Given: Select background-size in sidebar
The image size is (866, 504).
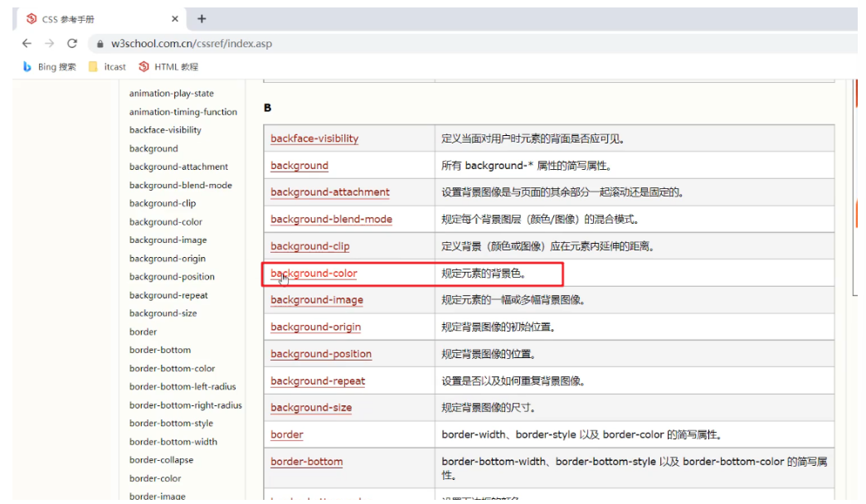Looking at the screenshot, I should 163,313.
